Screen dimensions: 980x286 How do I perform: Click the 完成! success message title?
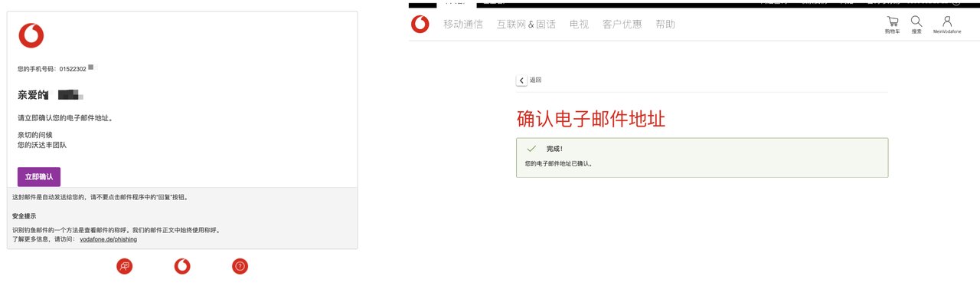(554, 148)
